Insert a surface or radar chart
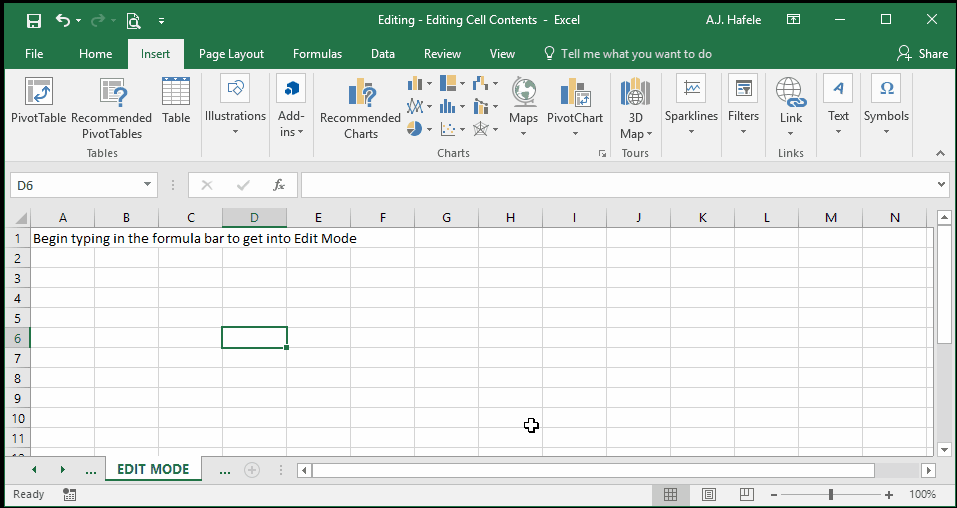The width and height of the screenshot is (957, 508). tap(485, 129)
